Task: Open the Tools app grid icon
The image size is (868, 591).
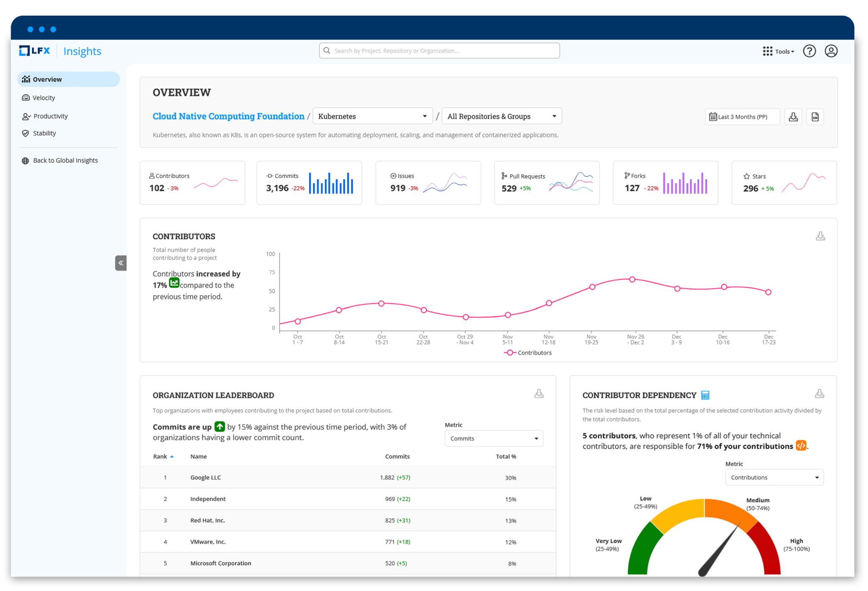Action: (x=767, y=51)
